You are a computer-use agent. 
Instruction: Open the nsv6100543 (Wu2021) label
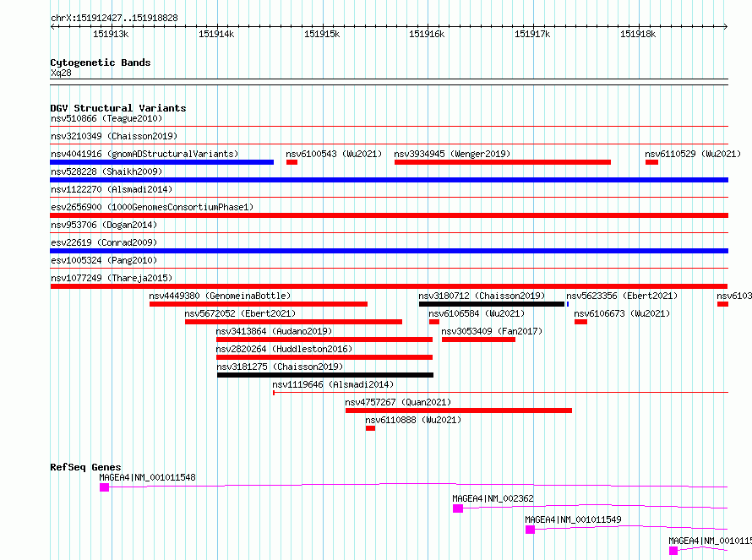pyautogui.click(x=334, y=154)
